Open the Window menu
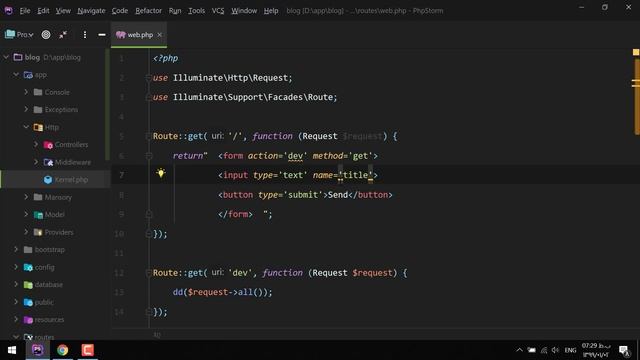 pyautogui.click(x=244, y=11)
